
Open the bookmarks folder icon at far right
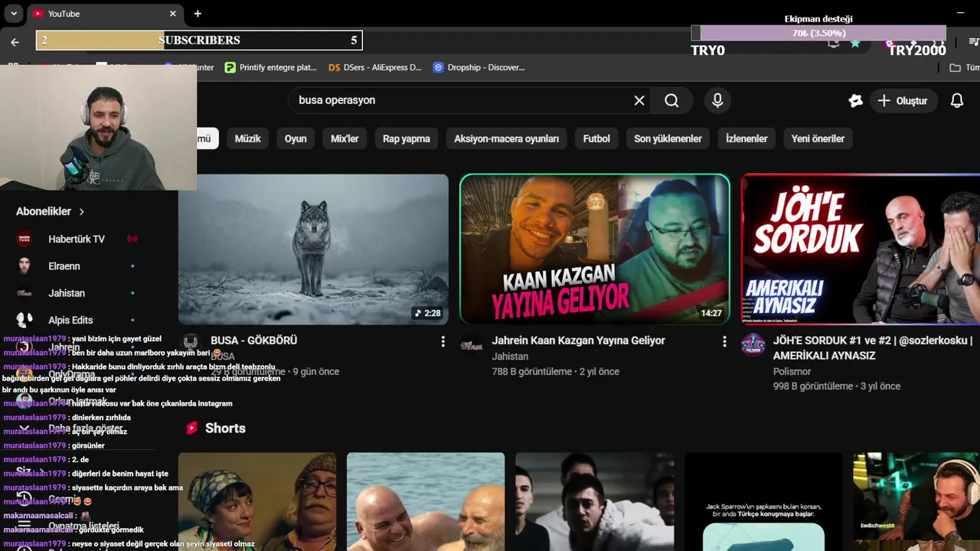pos(955,67)
